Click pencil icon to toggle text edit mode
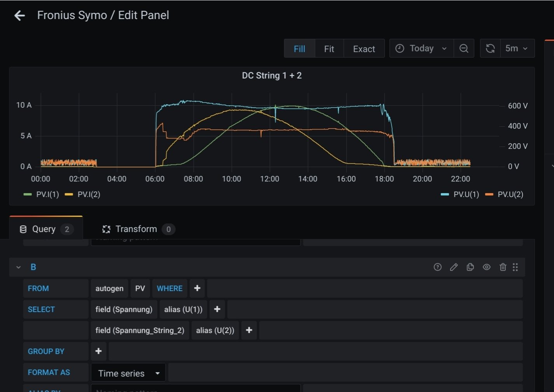 point(454,267)
